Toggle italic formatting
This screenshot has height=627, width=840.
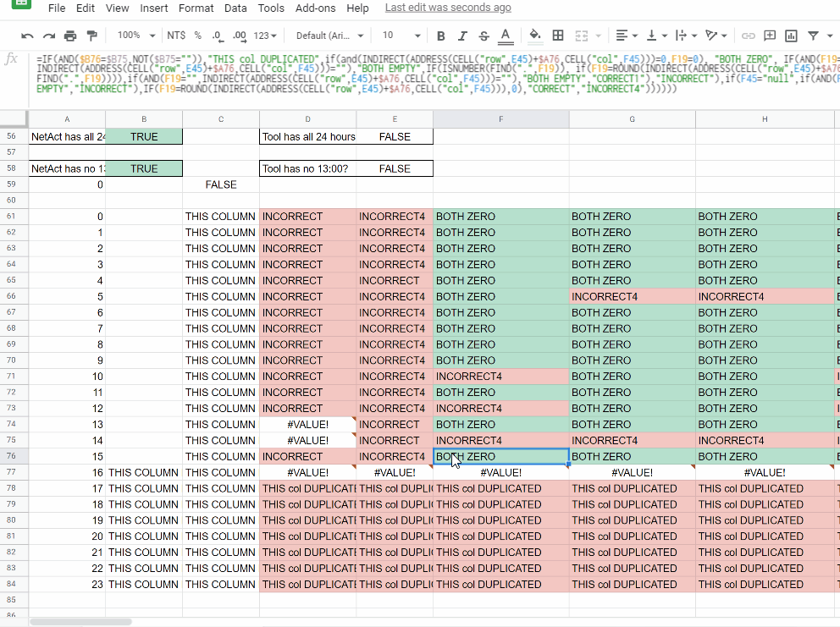click(461, 37)
